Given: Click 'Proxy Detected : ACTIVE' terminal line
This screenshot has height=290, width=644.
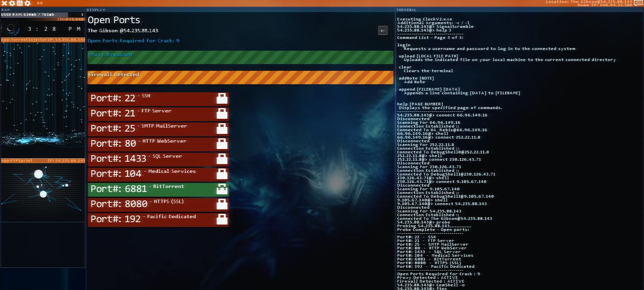Looking at the screenshot, I should click(x=428, y=277).
